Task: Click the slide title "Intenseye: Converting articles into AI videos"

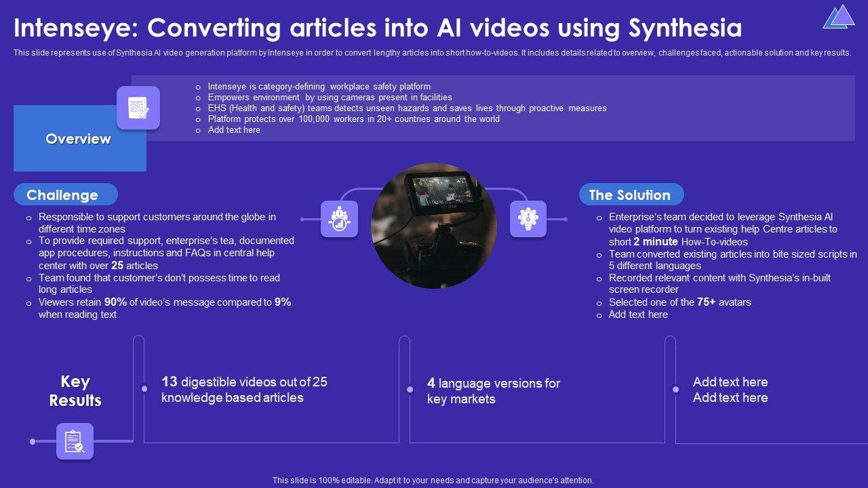Action: click(378, 28)
